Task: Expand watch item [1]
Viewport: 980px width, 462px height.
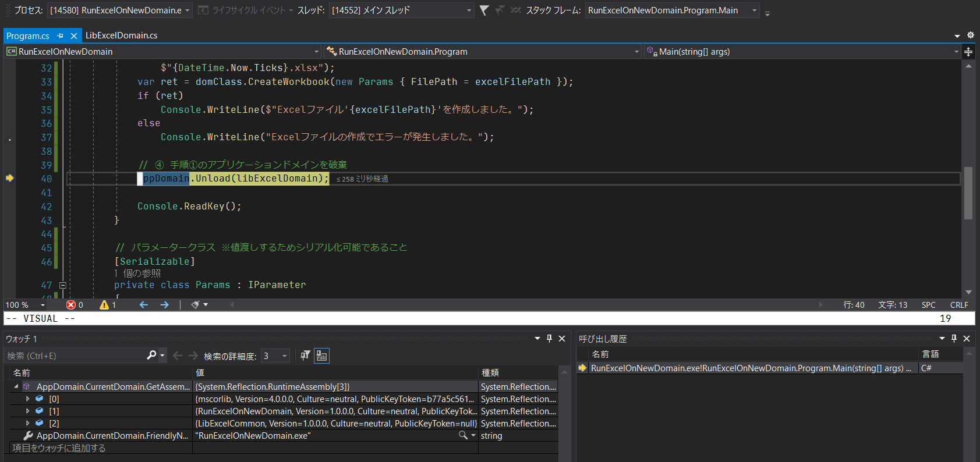Action: click(x=27, y=411)
